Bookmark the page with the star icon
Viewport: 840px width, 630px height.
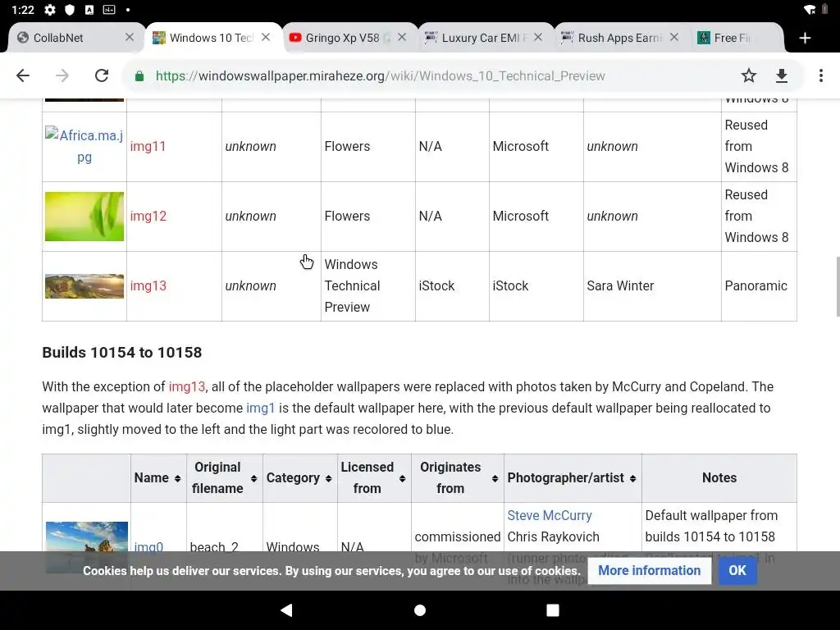(x=748, y=75)
